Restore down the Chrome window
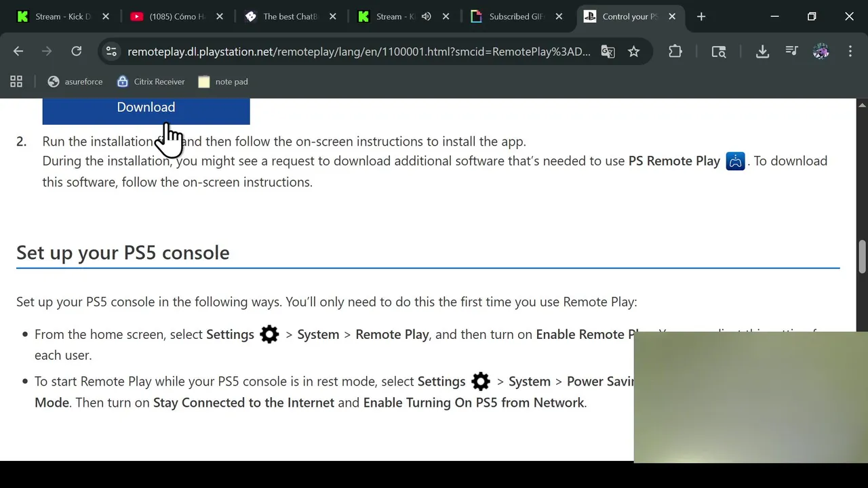The width and height of the screenshot is (868, 488). (x=812, y=16)
